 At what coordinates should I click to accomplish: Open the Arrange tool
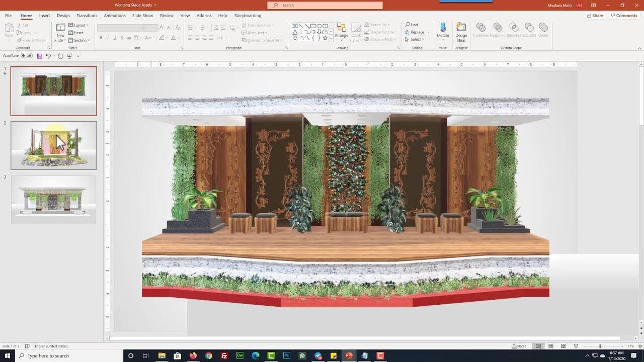(x=341, y=31)
